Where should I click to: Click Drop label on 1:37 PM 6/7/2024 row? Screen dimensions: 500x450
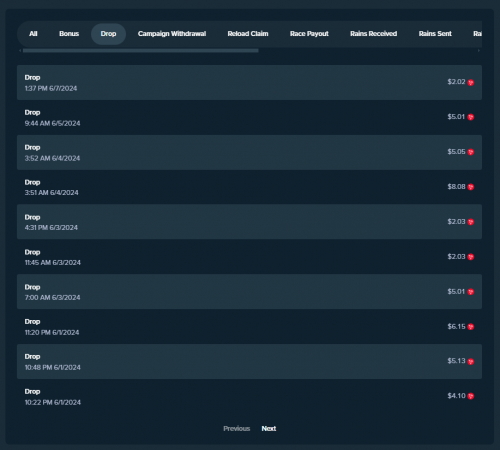(32, 78)
